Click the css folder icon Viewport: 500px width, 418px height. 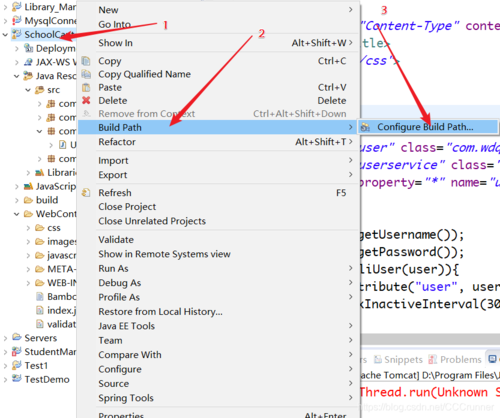pyautogui.click(x=40, y=228)
